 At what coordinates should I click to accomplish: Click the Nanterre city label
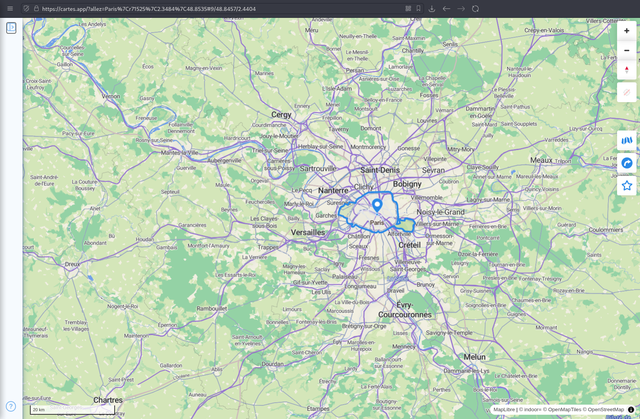point(333,191)
